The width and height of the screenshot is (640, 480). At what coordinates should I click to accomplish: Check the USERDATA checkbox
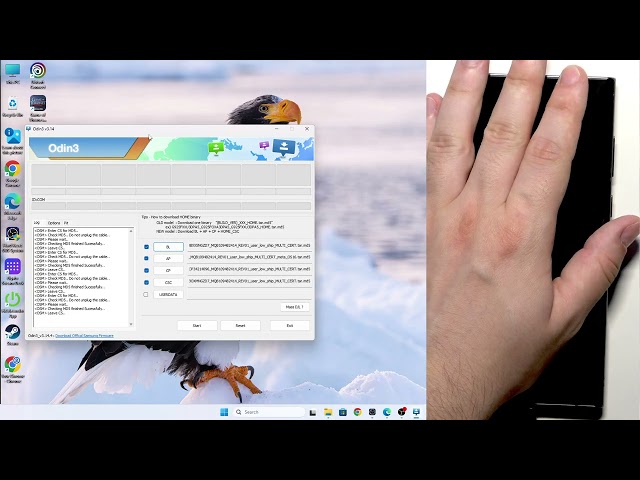(x=146, y=294)
